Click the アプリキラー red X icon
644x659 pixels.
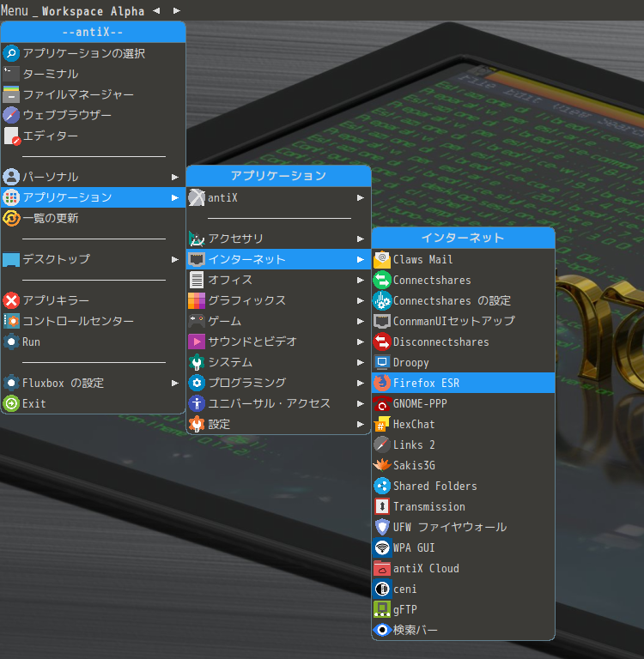11,300
